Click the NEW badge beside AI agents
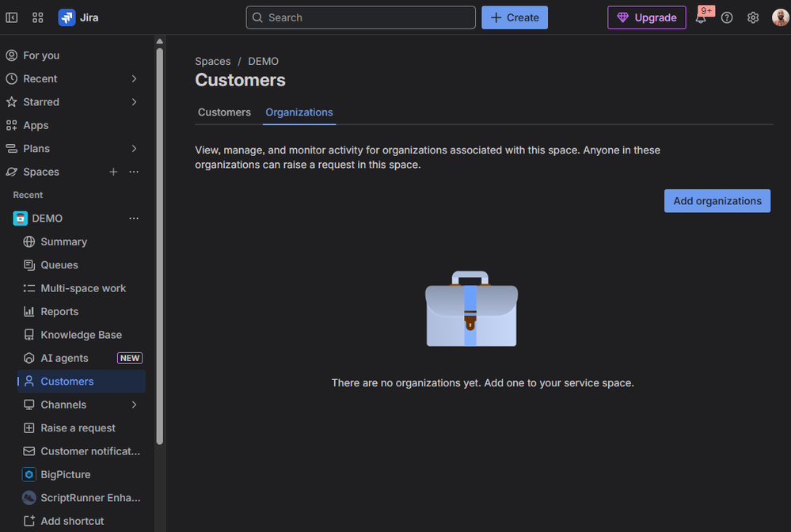Viewport: 791px width, 532px height. click(130, 358)
